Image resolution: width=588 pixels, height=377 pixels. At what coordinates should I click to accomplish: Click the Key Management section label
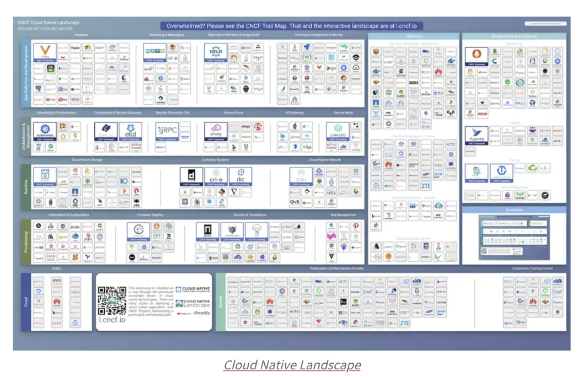pyautogui.click(x=344, y=215)
